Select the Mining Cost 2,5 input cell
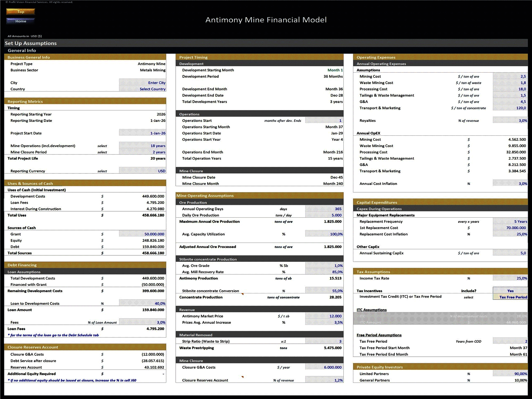 [510, 76]
